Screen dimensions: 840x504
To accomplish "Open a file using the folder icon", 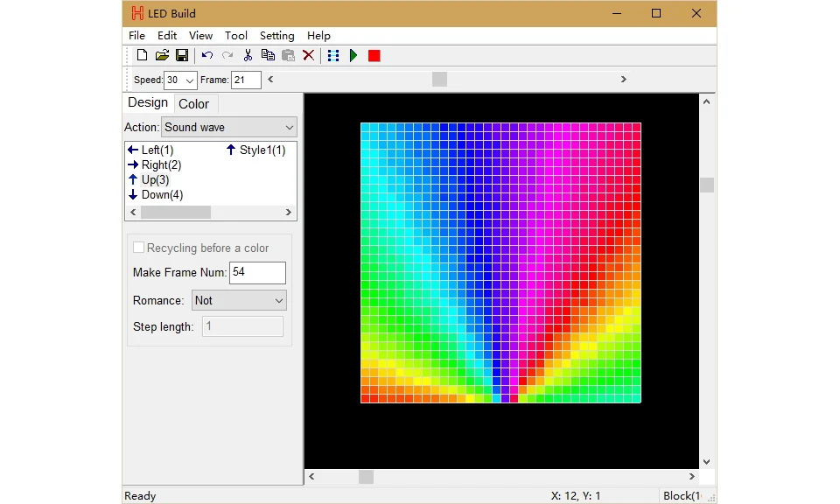I will click(162, 55).
